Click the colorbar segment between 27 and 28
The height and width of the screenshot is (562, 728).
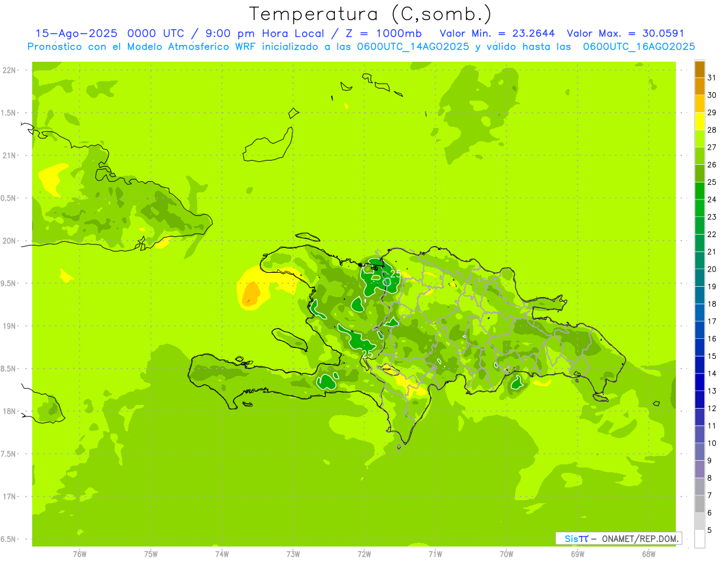tap(699, 139)
